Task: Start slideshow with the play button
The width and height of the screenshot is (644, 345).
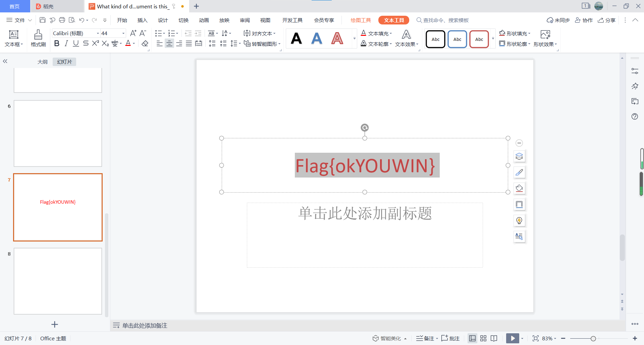Action: point(513,338)
